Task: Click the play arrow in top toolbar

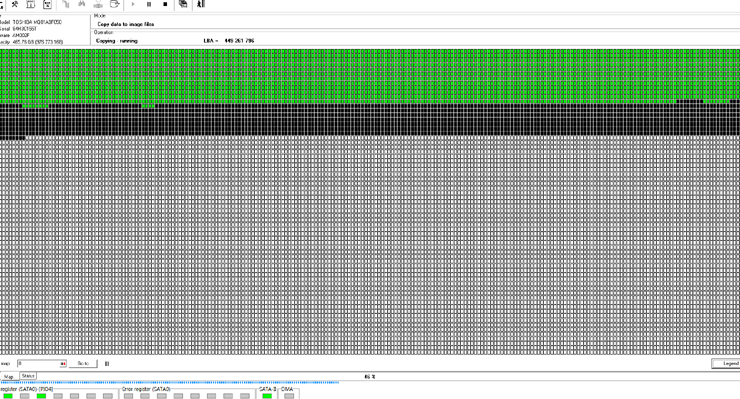Action: tap(133, 4)
